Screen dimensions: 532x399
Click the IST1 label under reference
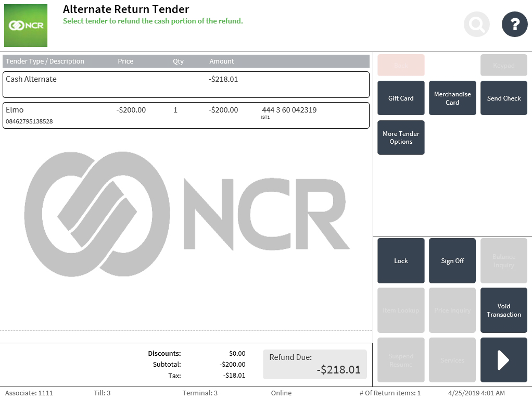[265, 117]
